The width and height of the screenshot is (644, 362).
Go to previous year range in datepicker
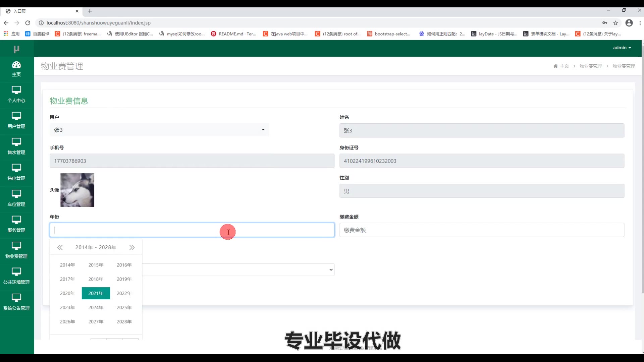60,247
